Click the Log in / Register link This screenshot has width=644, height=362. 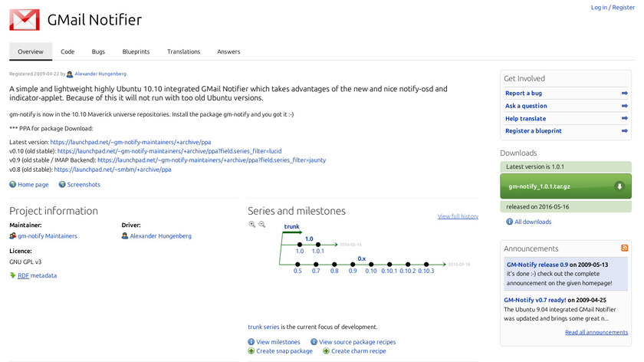[613, 8]
